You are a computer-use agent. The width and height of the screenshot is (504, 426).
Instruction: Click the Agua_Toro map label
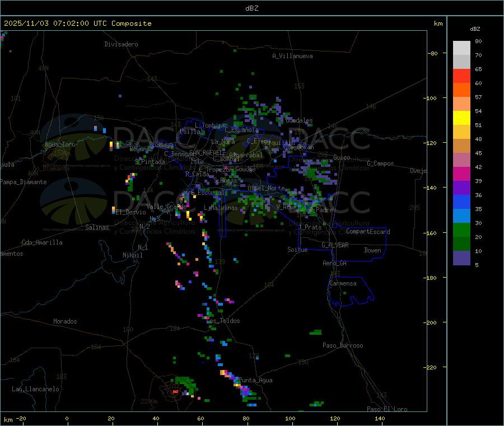(x=60, y=144)
